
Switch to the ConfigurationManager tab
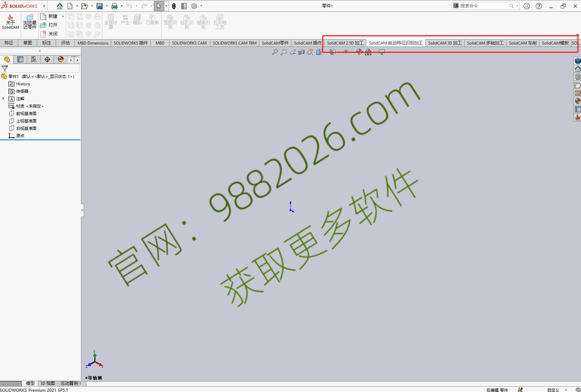click(34, 60)
